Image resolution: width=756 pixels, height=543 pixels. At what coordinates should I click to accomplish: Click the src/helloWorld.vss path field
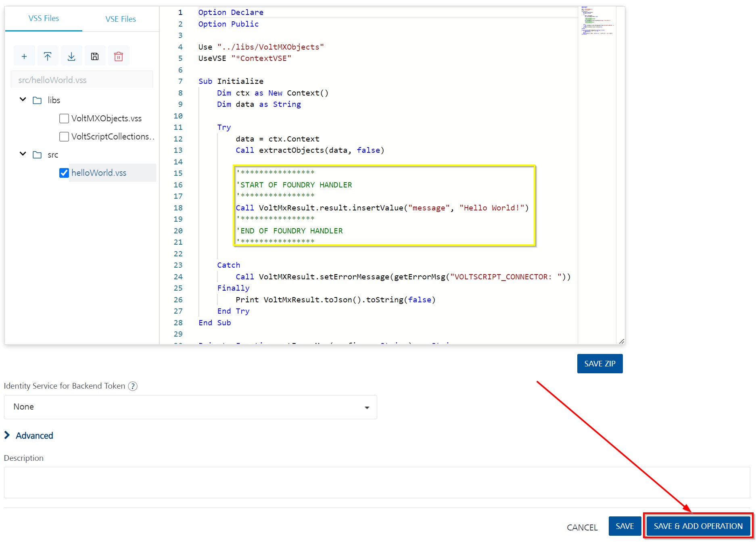pos(82,80)
